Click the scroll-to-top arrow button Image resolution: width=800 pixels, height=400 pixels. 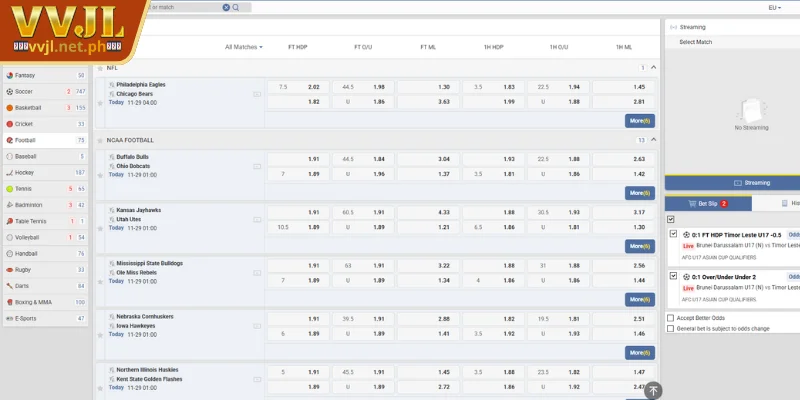coord(653,391)
